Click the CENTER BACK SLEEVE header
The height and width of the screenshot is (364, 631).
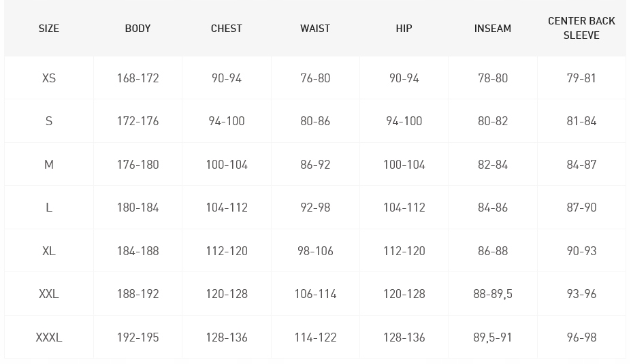[581, 28]
